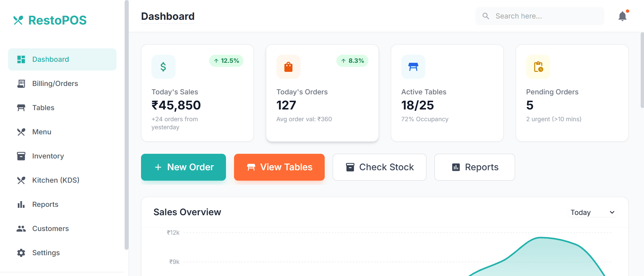Click the Customers people icon
The image size is (644, 276).
21,229
